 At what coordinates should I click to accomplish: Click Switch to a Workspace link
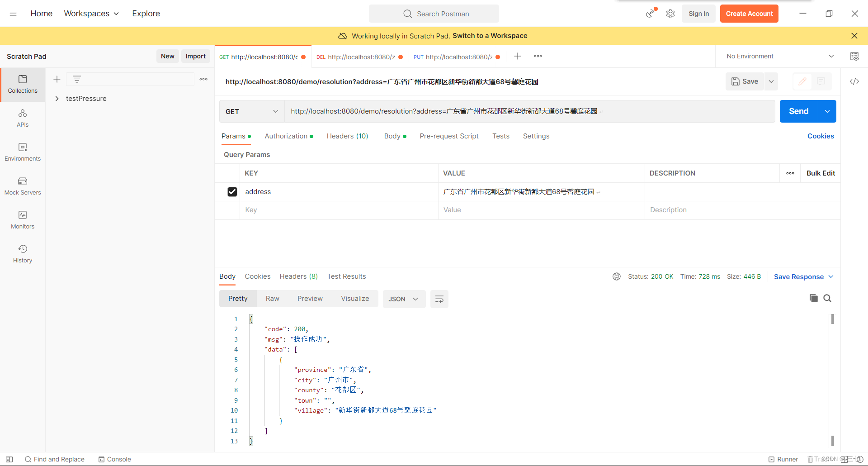[490, 36]
